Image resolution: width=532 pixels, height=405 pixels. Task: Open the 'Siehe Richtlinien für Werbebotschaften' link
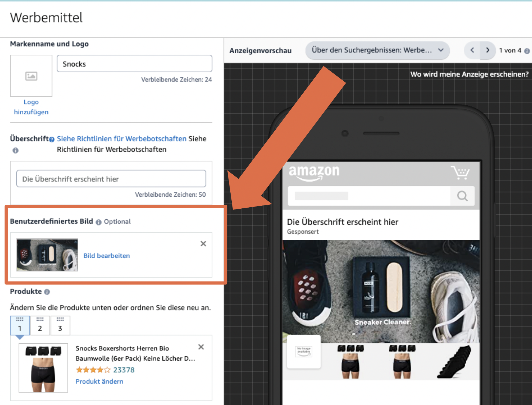[x=121, y=138]
